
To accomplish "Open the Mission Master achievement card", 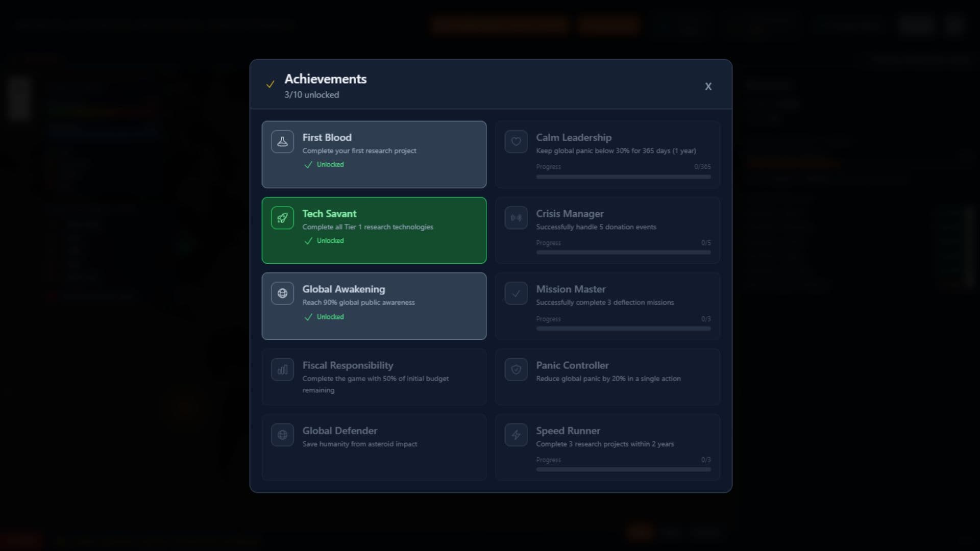I will click(x=607, y=306).
